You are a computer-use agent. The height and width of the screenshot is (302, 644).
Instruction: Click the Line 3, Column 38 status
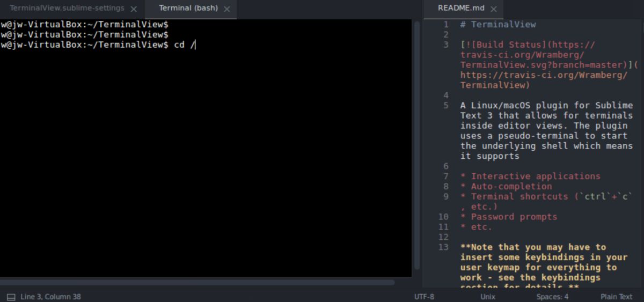coord(51,297)
